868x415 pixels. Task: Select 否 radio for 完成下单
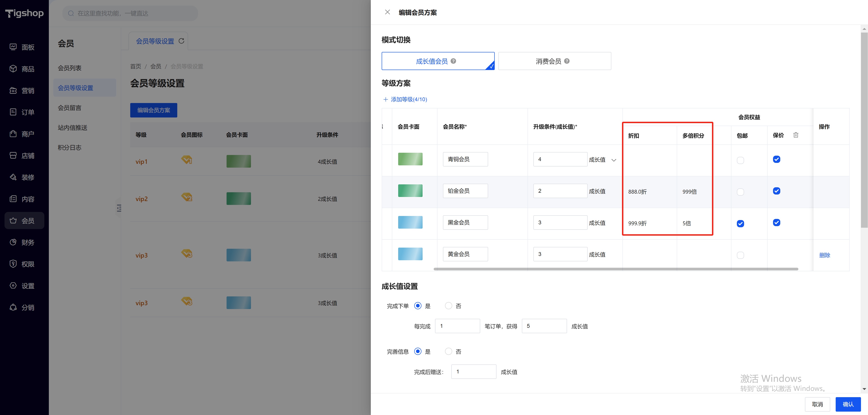(448, 306)
